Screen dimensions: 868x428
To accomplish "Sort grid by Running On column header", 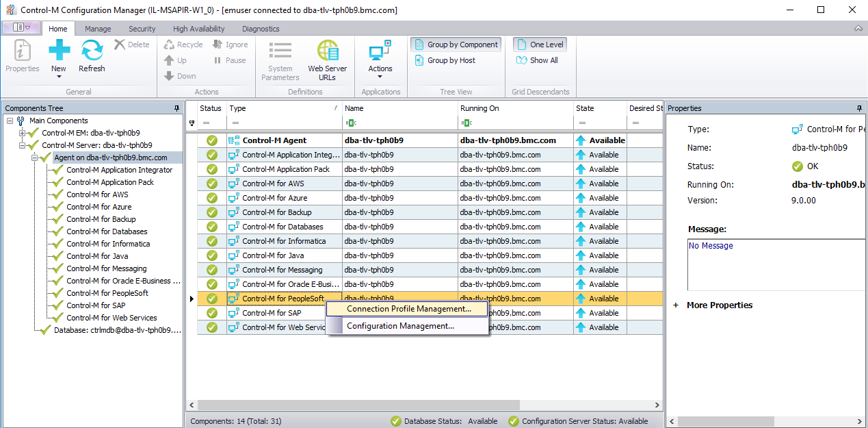I will pos(515,108).
